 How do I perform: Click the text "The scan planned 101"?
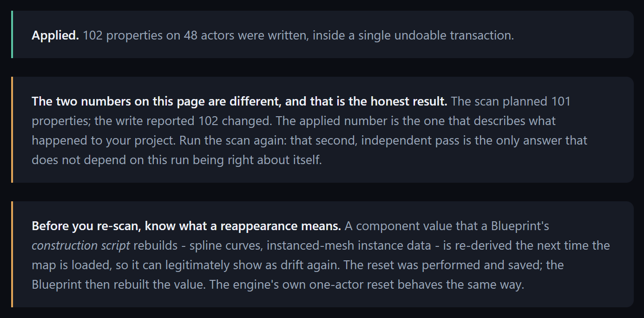[x=511, y=101]
